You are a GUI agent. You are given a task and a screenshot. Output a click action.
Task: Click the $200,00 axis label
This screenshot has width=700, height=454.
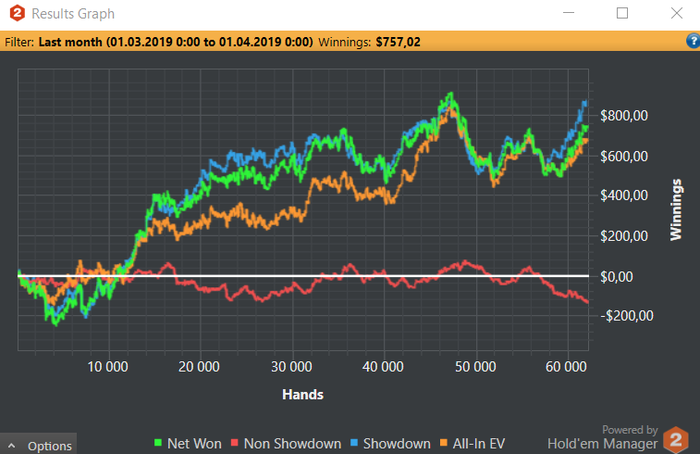pyautogui.click(x=624, y=236)
